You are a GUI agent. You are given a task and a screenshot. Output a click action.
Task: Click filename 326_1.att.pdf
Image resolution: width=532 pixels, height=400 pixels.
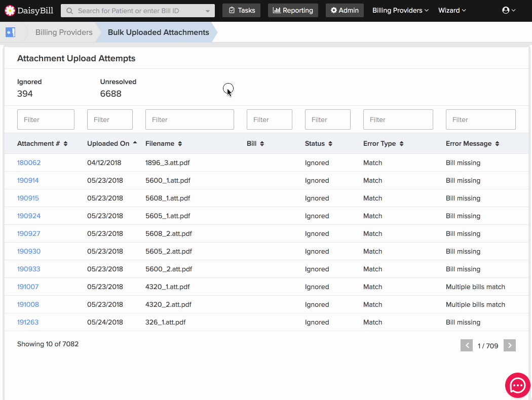click(166, 322)
